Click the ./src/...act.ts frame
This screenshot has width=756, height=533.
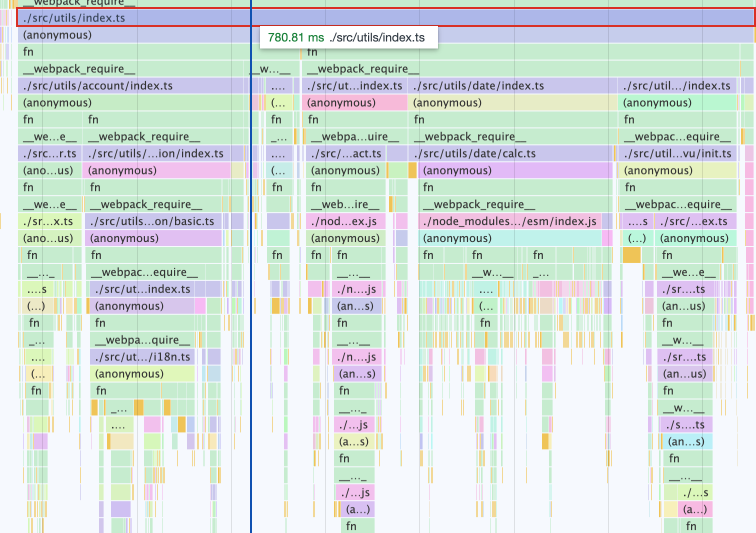click(x=346, y=154)
